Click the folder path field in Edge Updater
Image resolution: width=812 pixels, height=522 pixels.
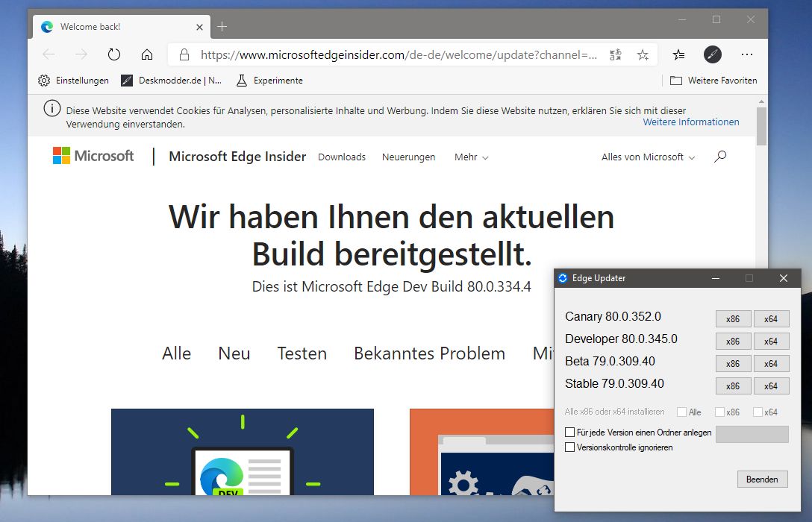752,434
